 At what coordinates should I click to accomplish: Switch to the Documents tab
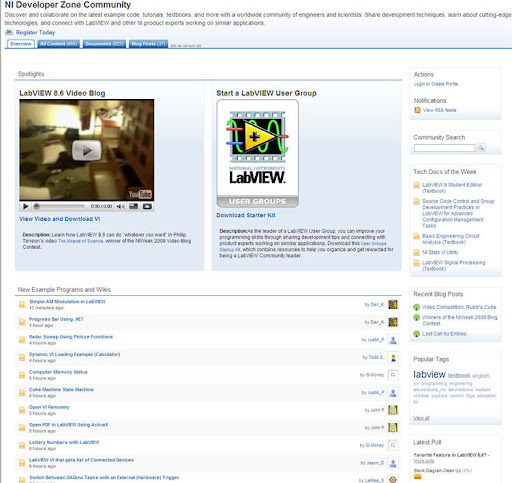coord(104,44)
